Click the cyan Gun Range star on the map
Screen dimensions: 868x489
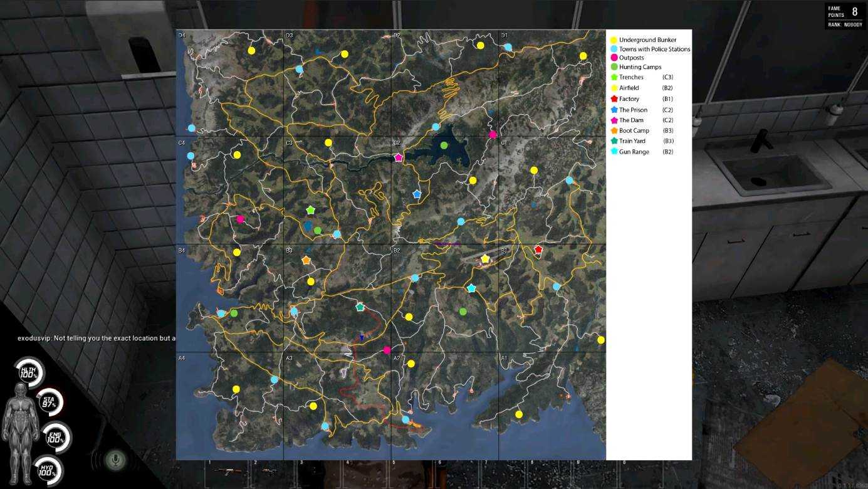[471, 288]
